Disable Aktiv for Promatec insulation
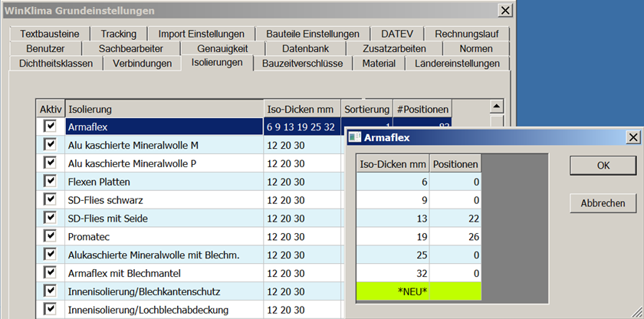The height and width of the screenshot is (319, 644). [51, 236]
